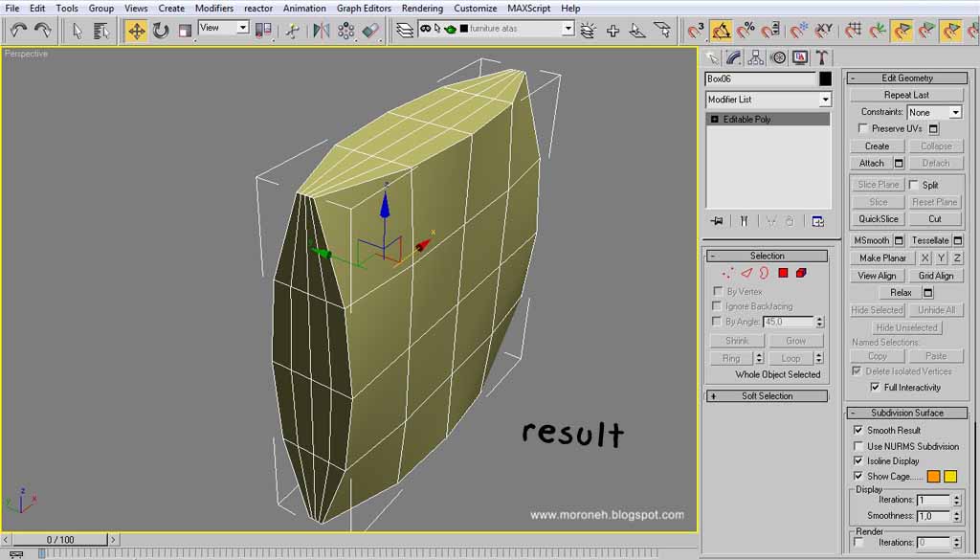This screenshot has height=560, width=980.
Task: Expand the Soft Selection rollout
Action: point(767,396)
